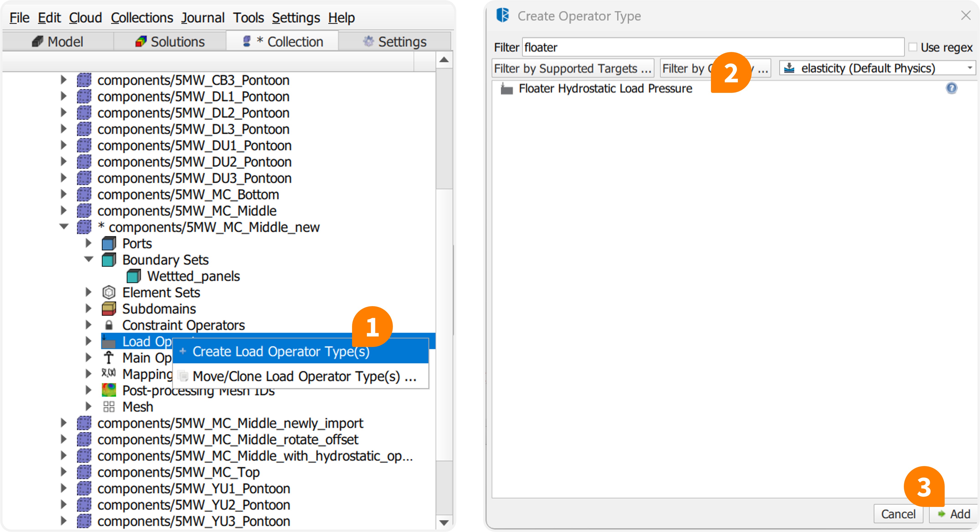
Task: Click the Constraint Operators lock icon
Action: pyautogui.click(x=109, y=325)
